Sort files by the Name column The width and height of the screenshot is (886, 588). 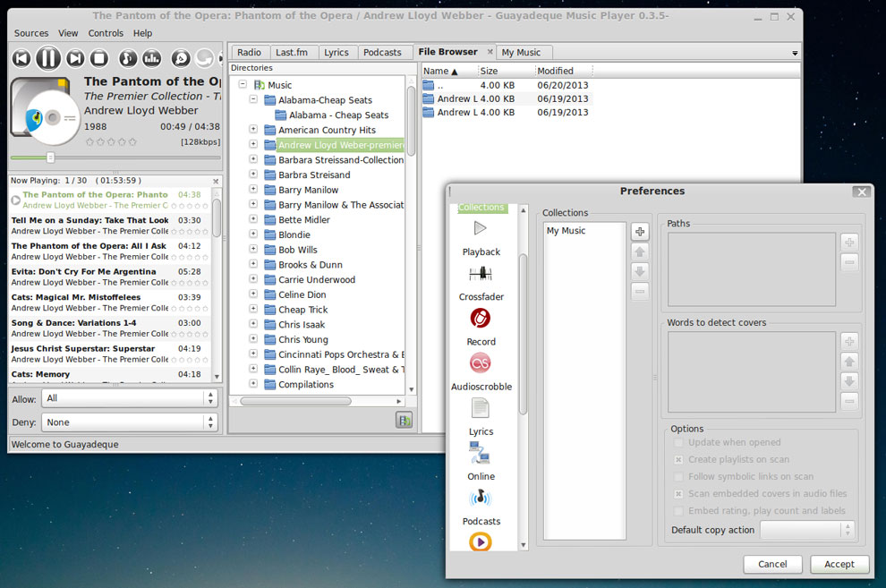[x=449, y=72]
